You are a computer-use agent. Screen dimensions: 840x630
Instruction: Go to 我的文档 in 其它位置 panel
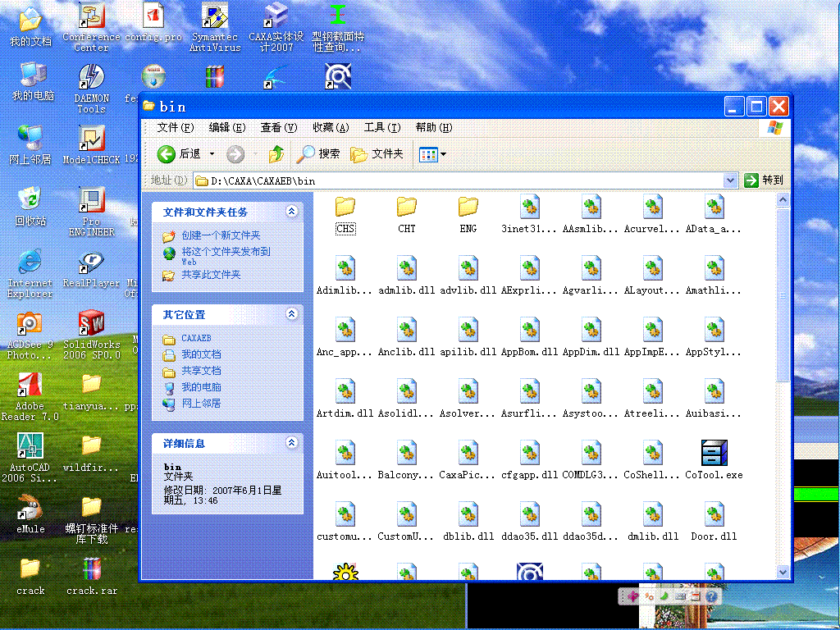201,354
